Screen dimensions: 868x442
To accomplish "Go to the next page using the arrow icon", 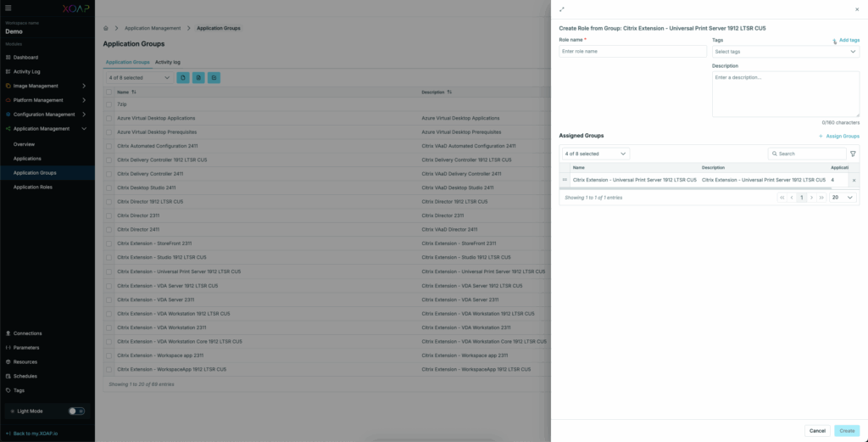I will pos(811,197).
